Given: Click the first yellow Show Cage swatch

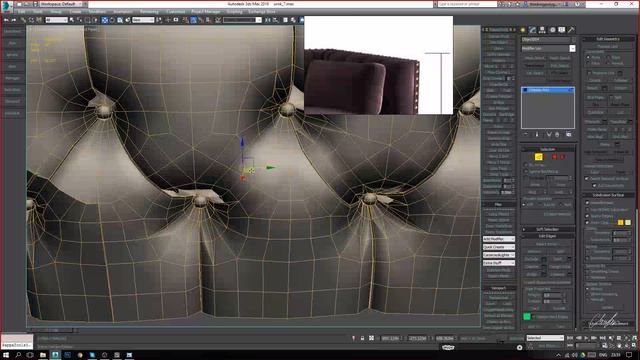Looking at the screenshot, I should point(620,222).
